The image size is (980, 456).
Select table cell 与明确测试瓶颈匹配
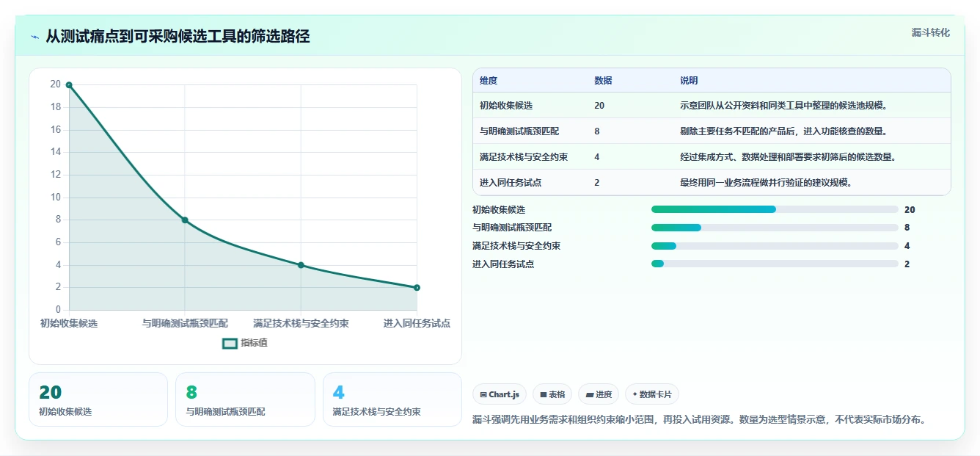519,131
